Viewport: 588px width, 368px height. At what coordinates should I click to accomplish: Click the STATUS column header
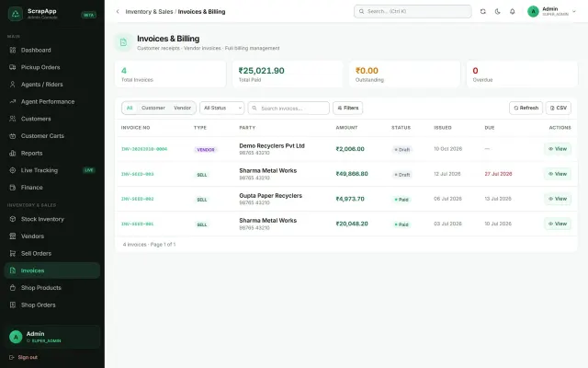click(401, 128)
